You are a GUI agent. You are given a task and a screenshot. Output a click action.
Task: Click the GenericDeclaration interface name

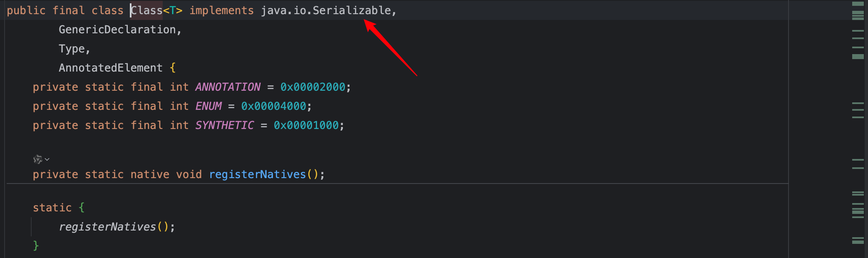pyautogui.click(x=117, y=30)
